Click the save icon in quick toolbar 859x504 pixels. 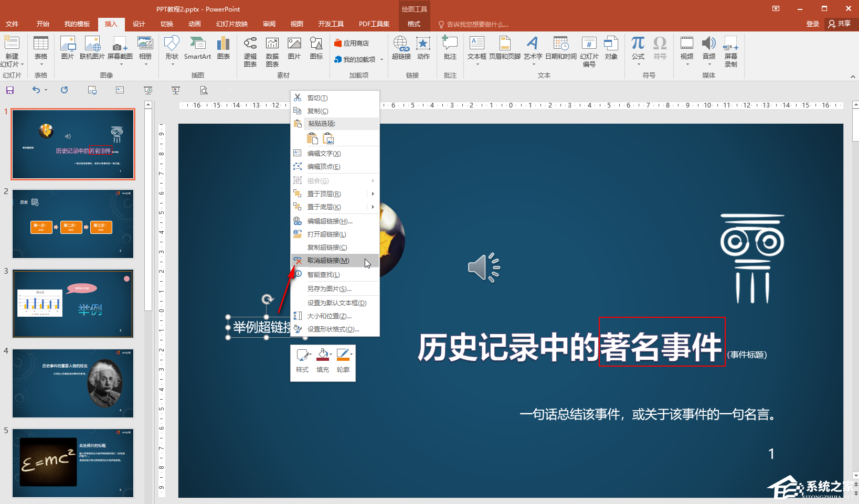10,90
